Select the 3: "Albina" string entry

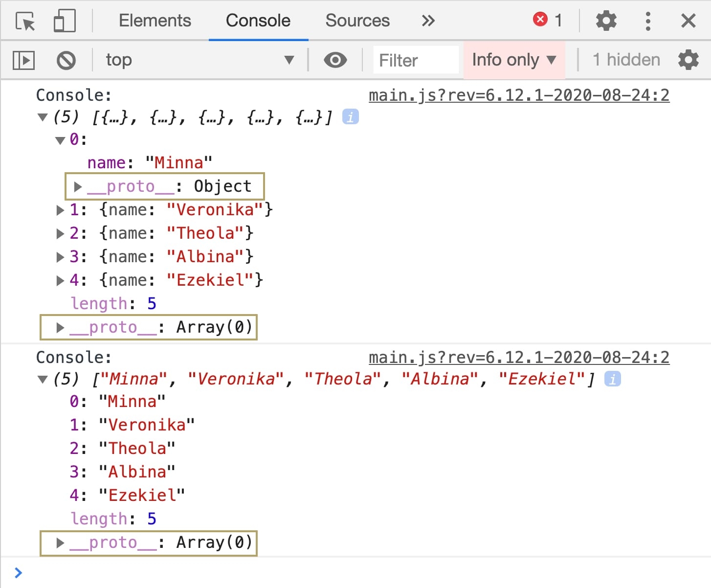(x=122, y=472)
